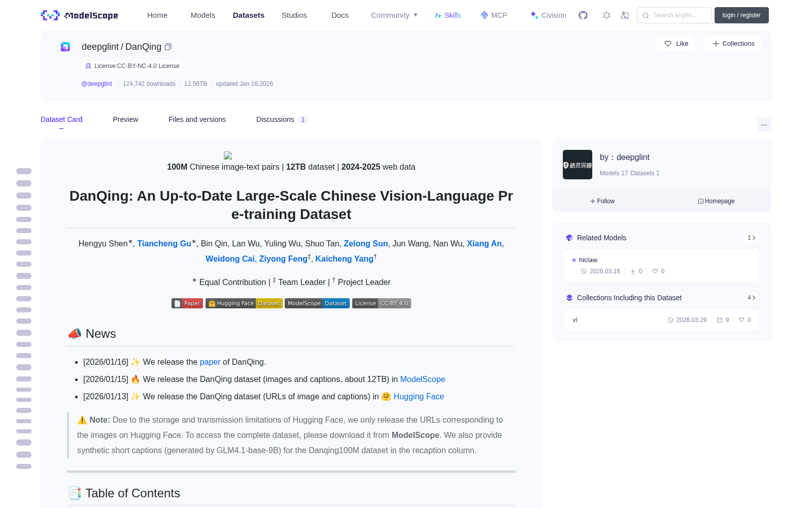Click the Models 17 Datasets 1 text
The height and width of the screenshot is (508, 812).
(x=630, y=173)
